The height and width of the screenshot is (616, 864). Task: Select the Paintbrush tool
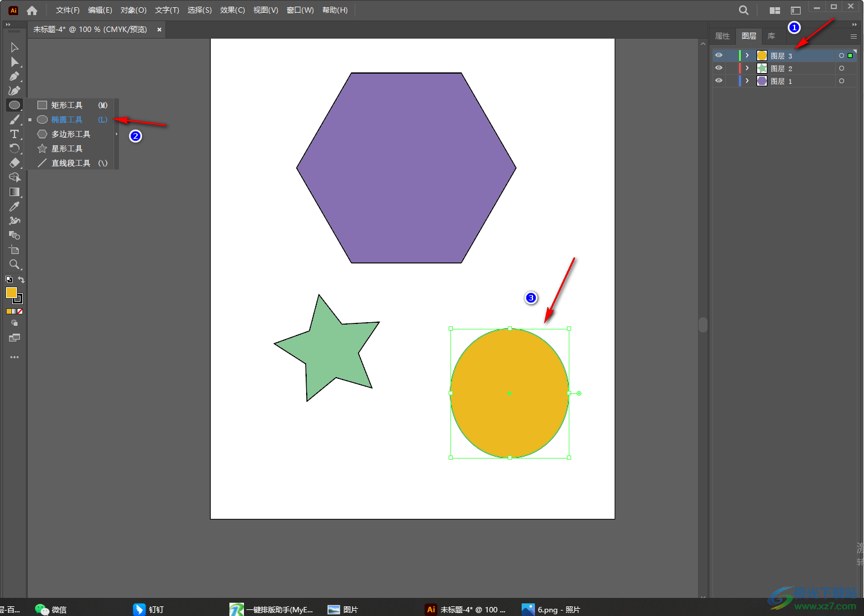tap(14, 119)
